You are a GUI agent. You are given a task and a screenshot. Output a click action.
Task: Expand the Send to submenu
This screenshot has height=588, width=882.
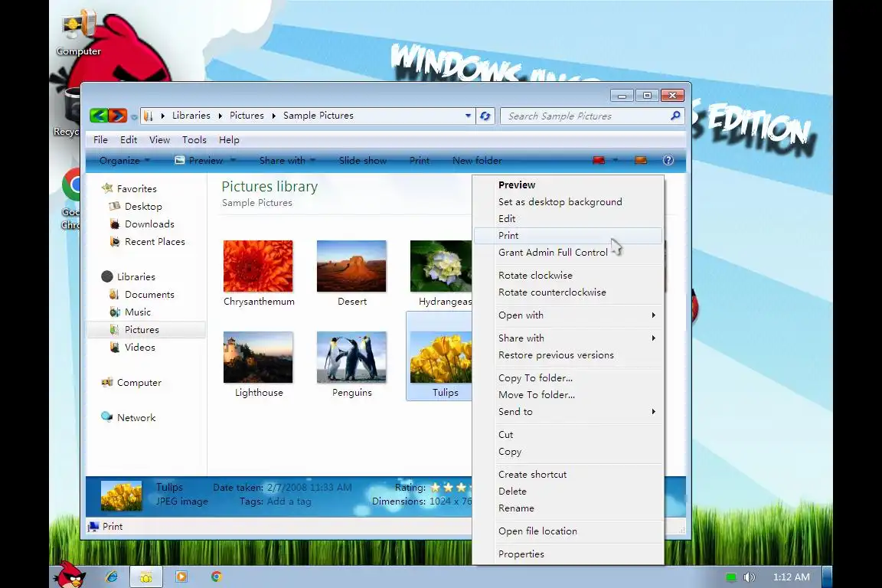(568, 412)
